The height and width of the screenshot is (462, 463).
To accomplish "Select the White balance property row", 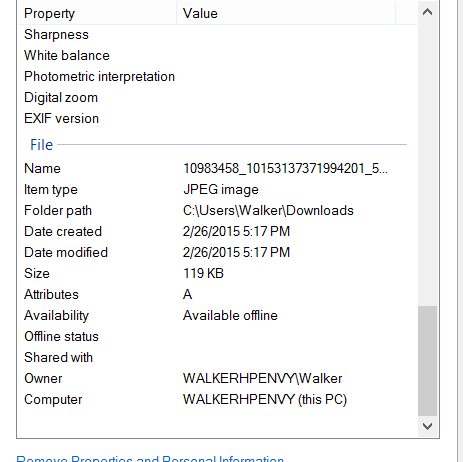I will [217, 56].
